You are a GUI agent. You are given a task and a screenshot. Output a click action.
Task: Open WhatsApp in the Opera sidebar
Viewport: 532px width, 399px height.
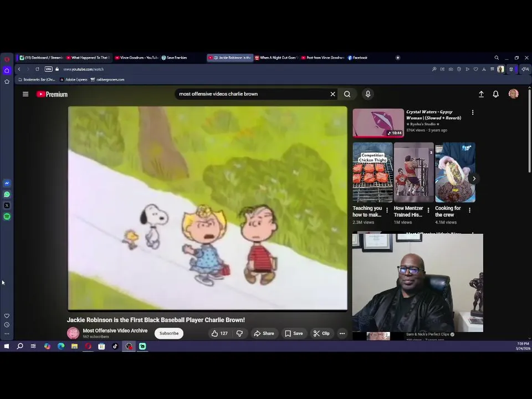click(x=7, y=195)
